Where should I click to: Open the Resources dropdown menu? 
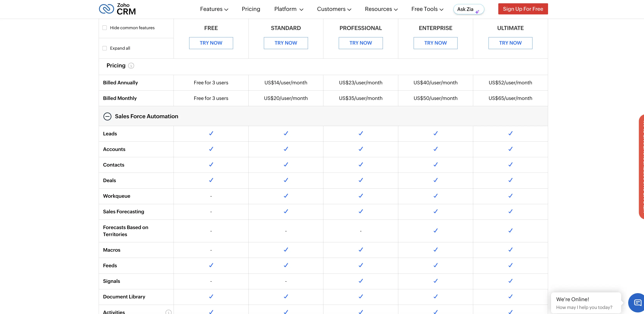click(381, 9)
